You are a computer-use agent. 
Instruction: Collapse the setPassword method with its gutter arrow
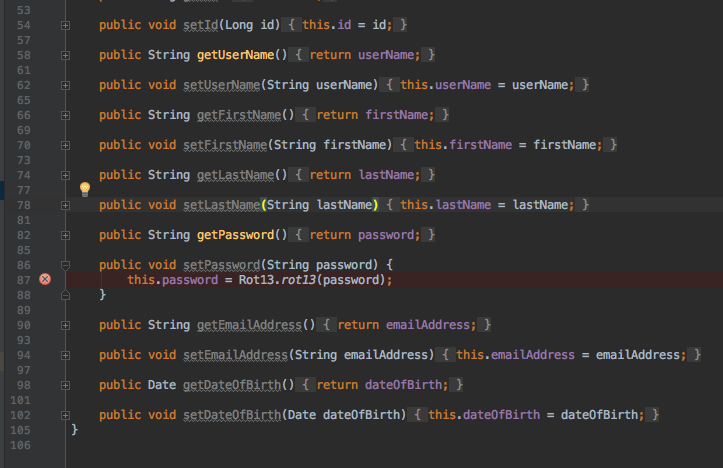click(x=65, y=265)
